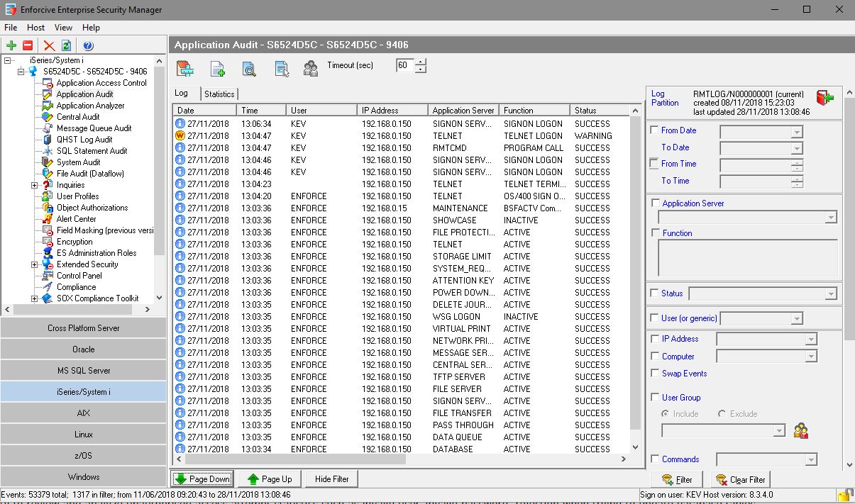The image size is (855, 504).
Task: Check the IP Address filter checkbox
Action: pos(654,339)
